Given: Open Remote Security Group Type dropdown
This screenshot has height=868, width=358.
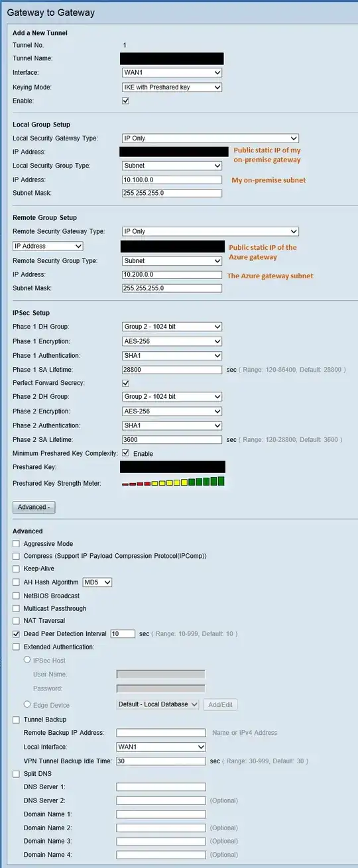Looking at the screenshot, I should tap(172, 261).
